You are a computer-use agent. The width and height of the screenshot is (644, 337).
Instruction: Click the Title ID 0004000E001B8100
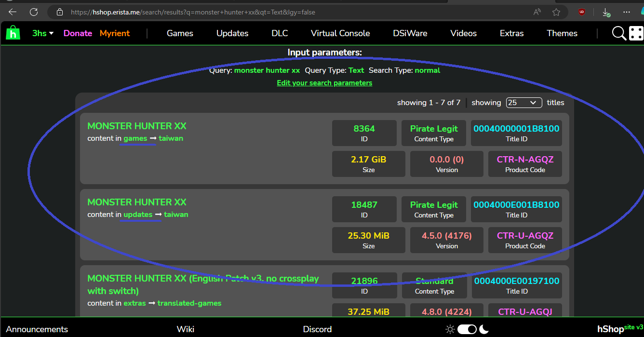point(516,205)
